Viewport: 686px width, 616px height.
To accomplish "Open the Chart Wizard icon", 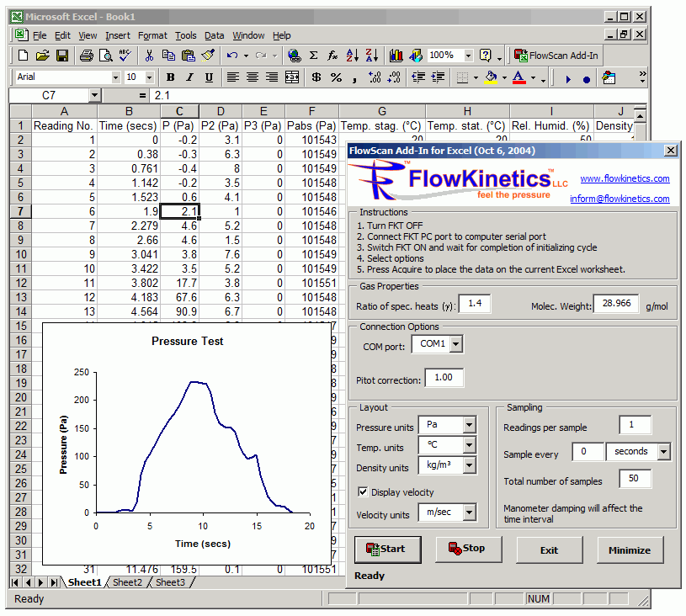I will pyautogui.click(x=394, y=56).
